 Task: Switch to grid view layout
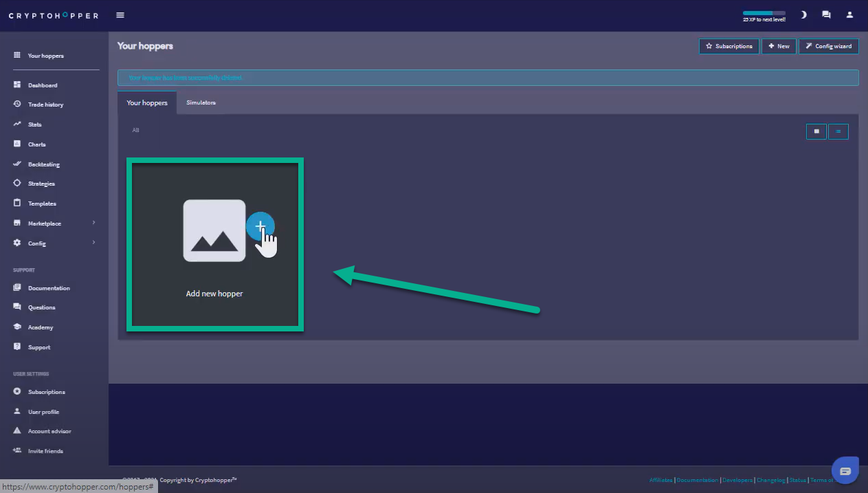click(816, 131)
